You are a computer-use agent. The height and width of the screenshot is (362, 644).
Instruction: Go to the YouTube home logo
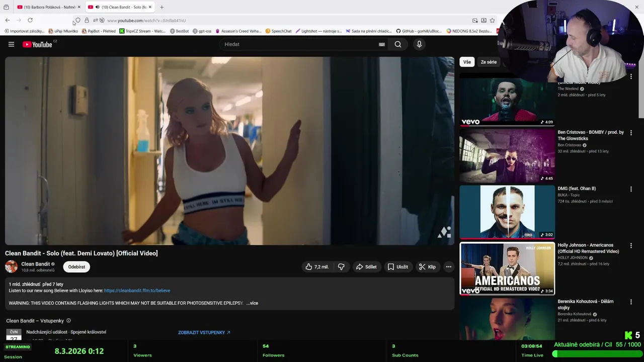tap(37, 44)
